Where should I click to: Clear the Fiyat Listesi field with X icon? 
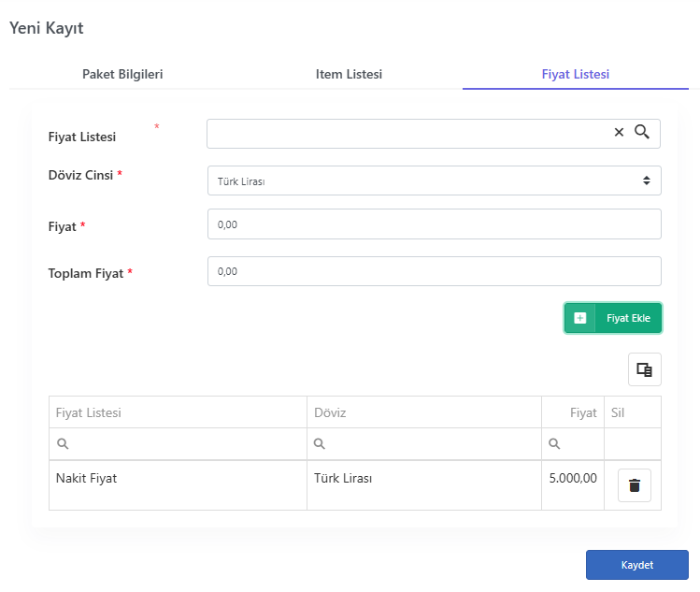(619, 132)
